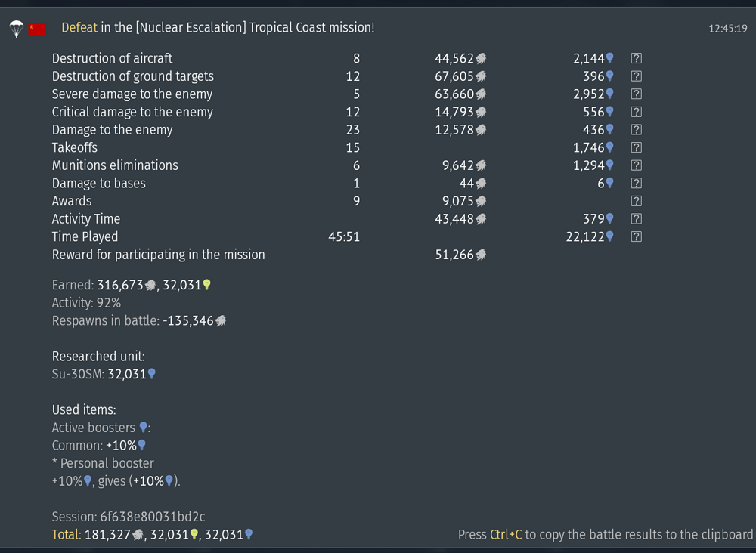Screen dimensions: 756x553
Task: Open help icon for Destruction of ground targets
Action: click(636, 76)
